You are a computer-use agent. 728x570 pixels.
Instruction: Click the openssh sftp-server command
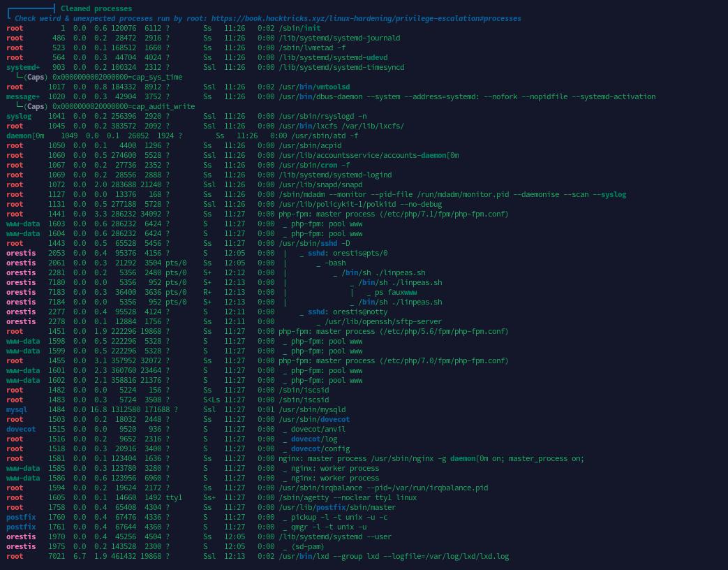point(383,321)
